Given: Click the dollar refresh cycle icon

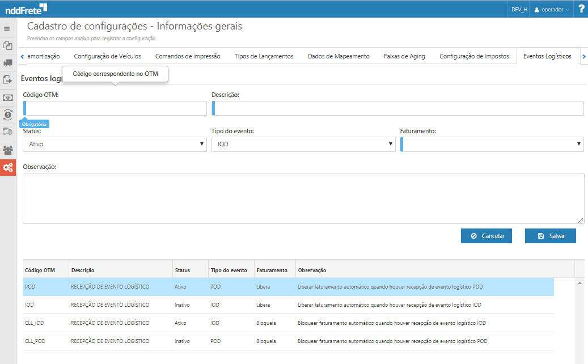Looking at the screenshot, I should [x=7, y=115].
